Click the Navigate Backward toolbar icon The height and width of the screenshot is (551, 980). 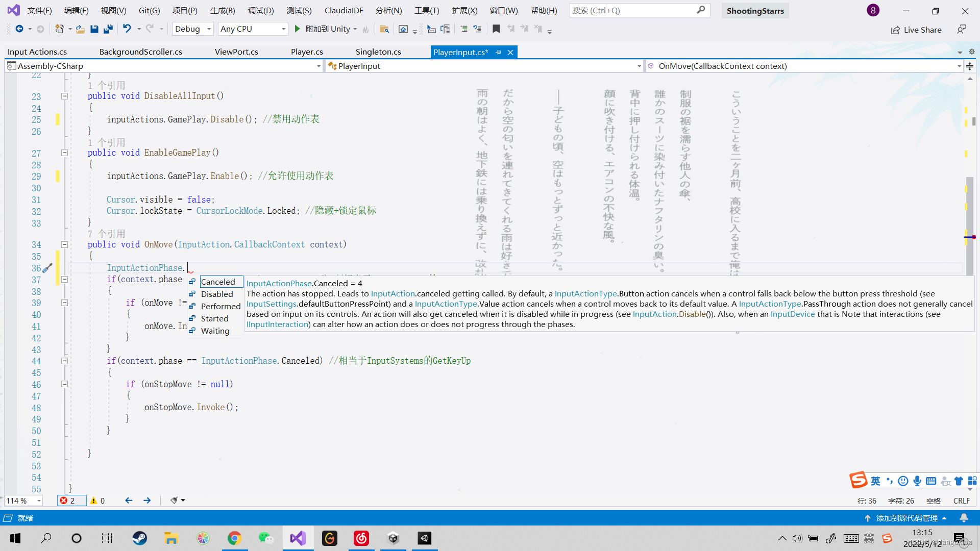click(19, 29)
